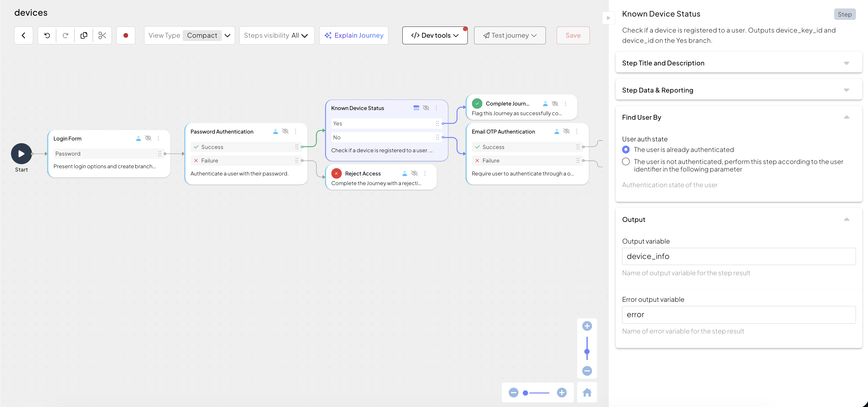Open the Dev tools menu
Image resolution: width=868 pixels, height=407 pixels.
[x=435, y=35]
